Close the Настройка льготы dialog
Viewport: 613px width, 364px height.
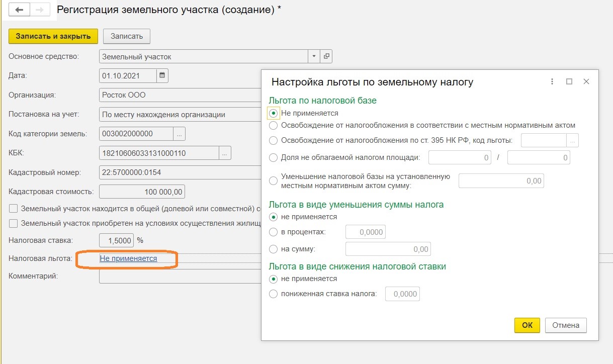[x=586, y=81]
